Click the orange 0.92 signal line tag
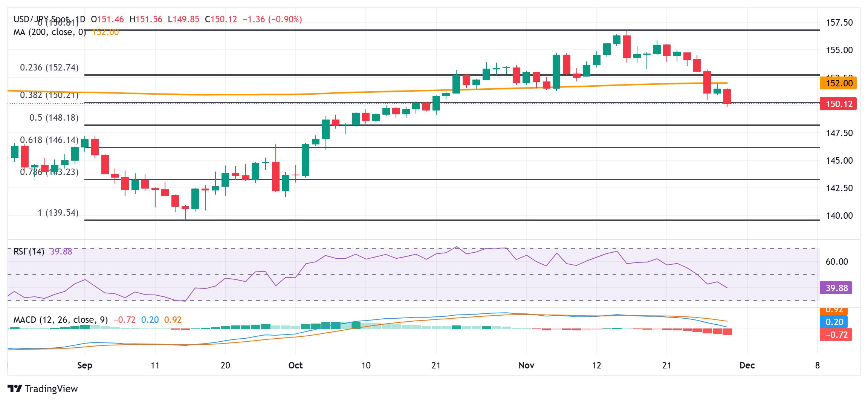The image size is (868, 402). 834,311
